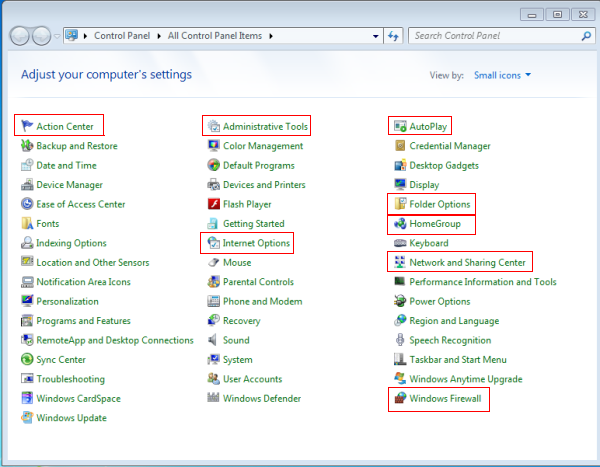Open the Color Management monitor icon
The image size is (600, 467).
point(214,145)
